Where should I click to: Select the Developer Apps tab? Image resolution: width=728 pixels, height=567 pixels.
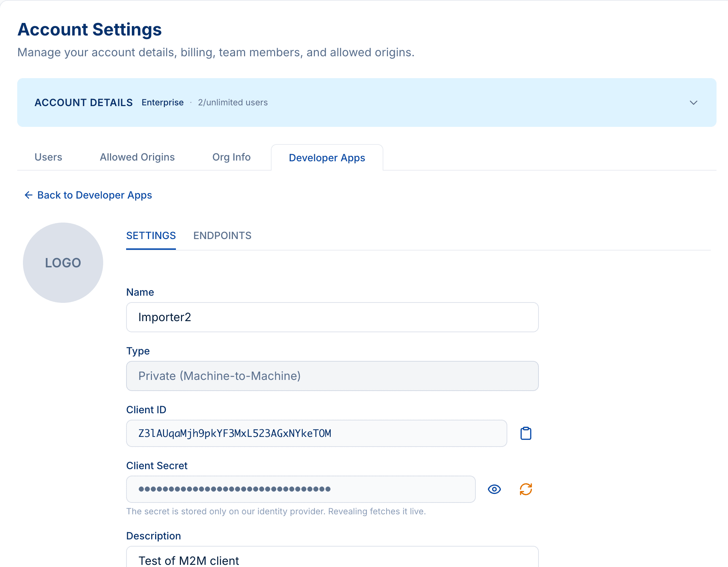coord(327,158)
